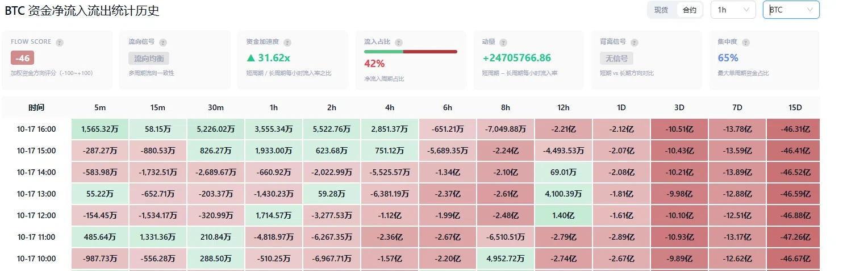
Task: Open help icon next to 流入占比
Action: pyautogui.click(x=399, y=43)
